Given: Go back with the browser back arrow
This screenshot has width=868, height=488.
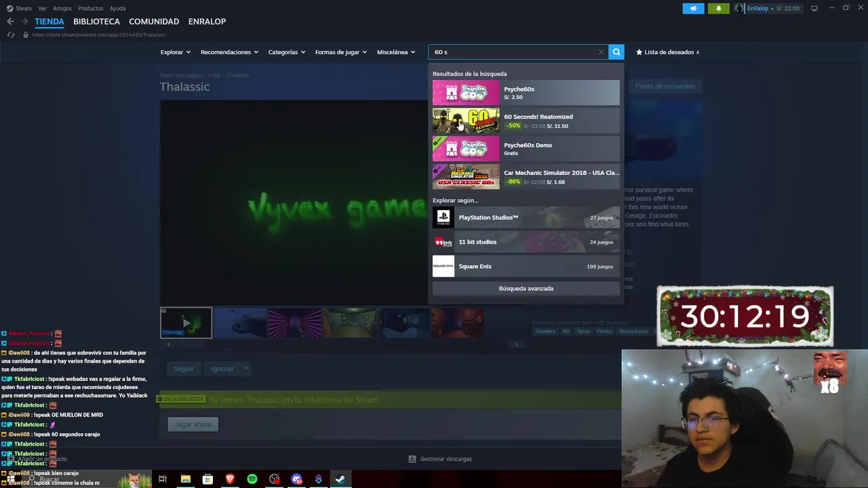Looking at the screenshot, I should pos(10,22).
